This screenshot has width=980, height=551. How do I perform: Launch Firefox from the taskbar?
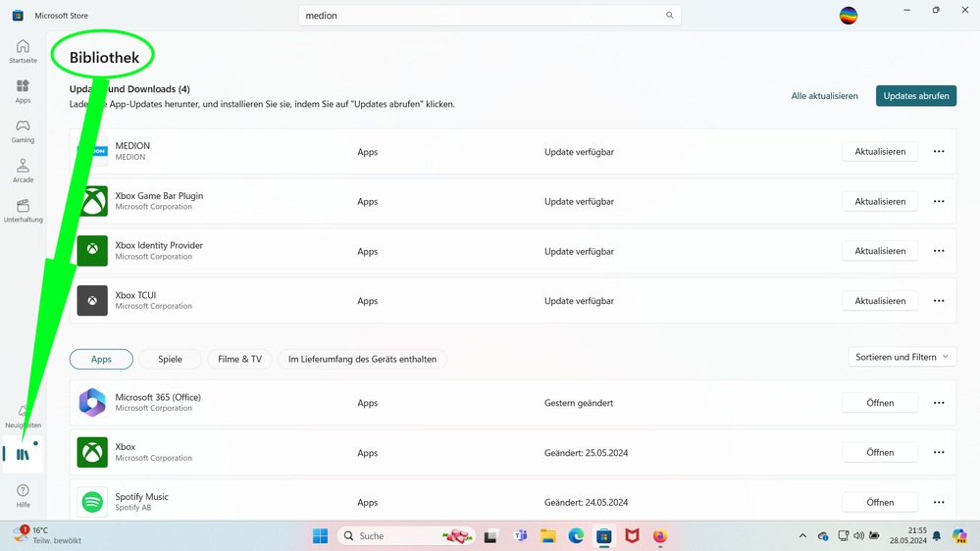tap(660, 536)
